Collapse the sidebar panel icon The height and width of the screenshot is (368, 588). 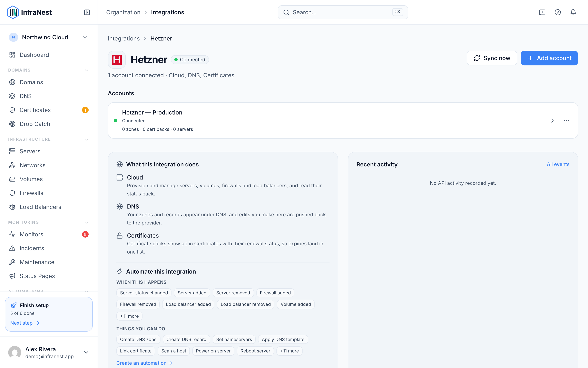pos(87,12)
